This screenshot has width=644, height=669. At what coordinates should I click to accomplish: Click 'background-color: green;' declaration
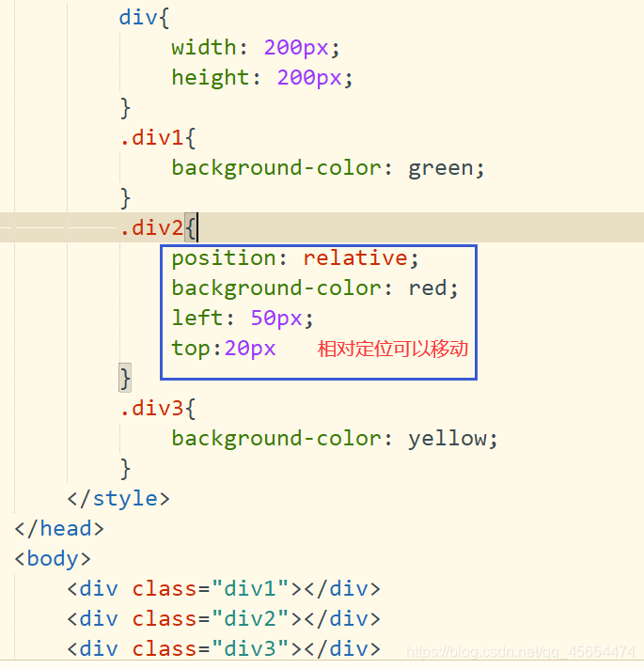328,168
